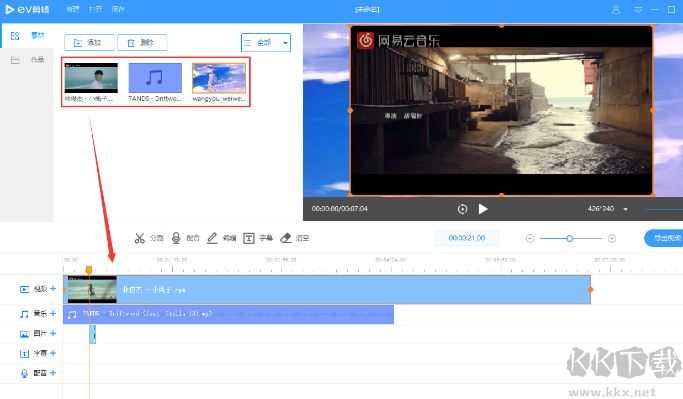Image resolution: width=683 pixels, height=399 pixels.
Task: Click the timeline zoom slider handle
Action: click(569, 238)
